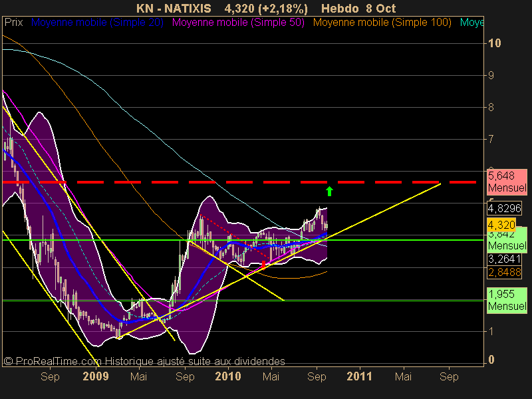Click the '8' price axis value
Viewport: 532px width, 399px height.
pyautogui.click(x=491, y=107)
